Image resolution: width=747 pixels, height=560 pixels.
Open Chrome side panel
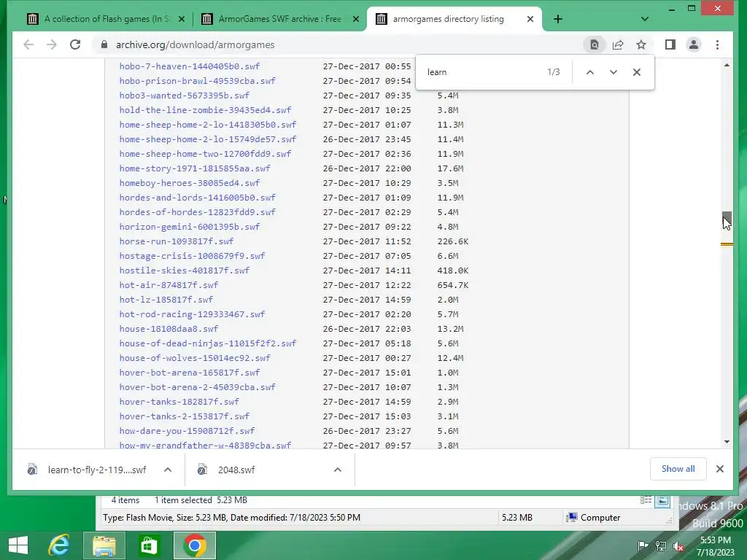tap(670, 44)
